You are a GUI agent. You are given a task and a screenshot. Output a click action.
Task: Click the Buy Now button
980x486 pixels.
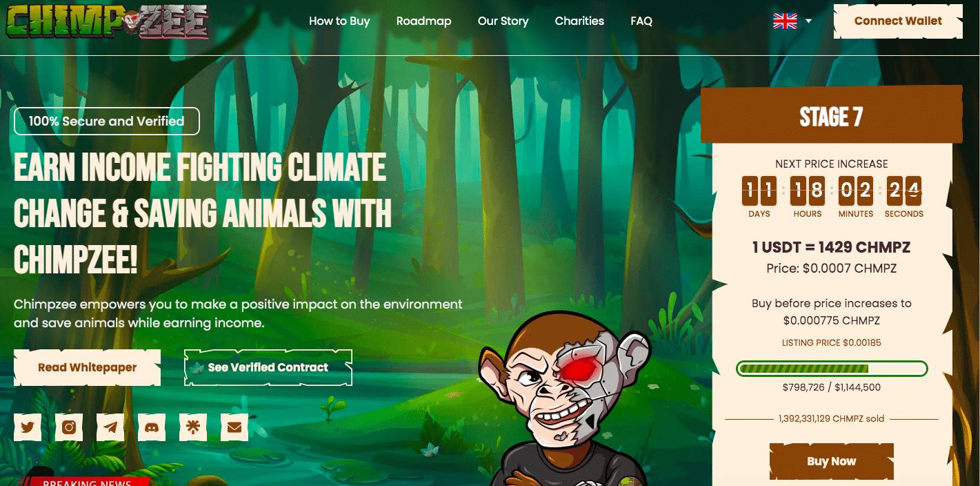tap(832, 461)
